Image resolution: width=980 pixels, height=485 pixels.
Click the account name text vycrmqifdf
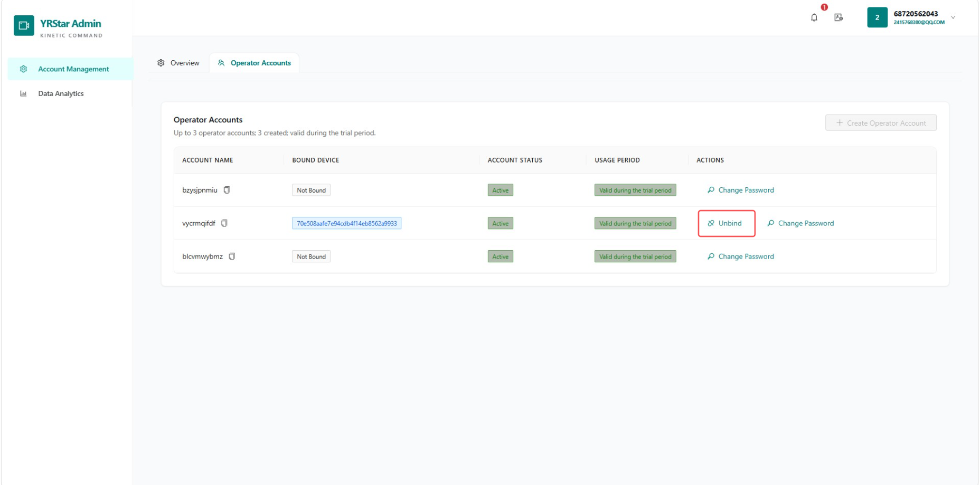coord(199,223)
